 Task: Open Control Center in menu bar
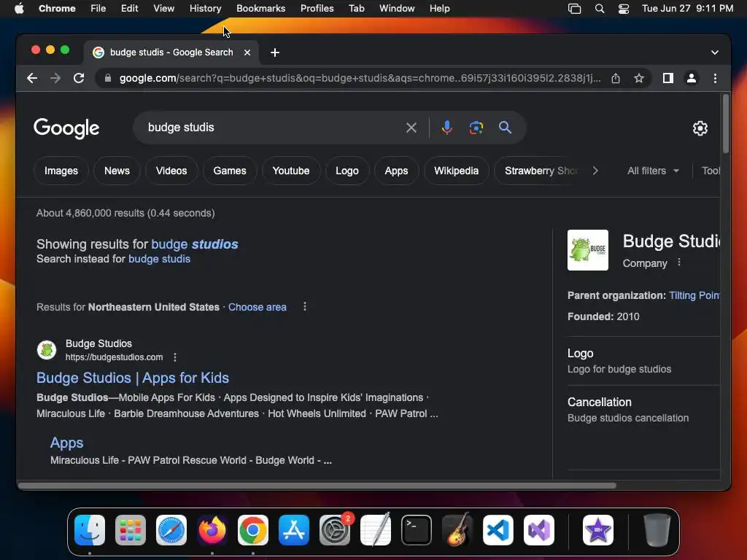[x=624, y=9]
